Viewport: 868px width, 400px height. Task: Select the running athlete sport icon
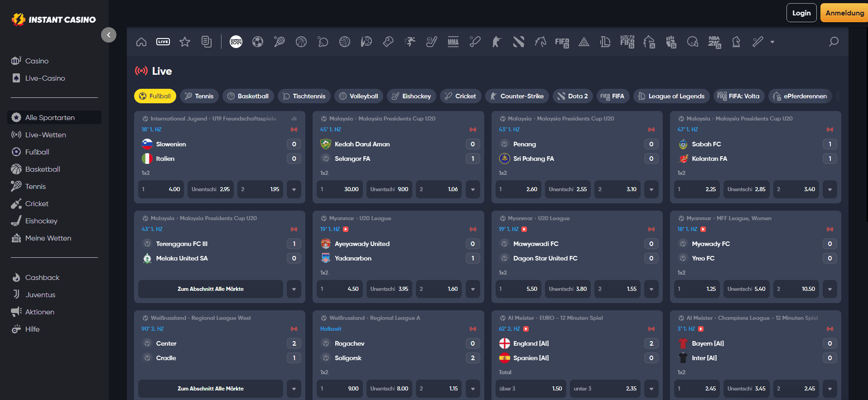point(410,42)
